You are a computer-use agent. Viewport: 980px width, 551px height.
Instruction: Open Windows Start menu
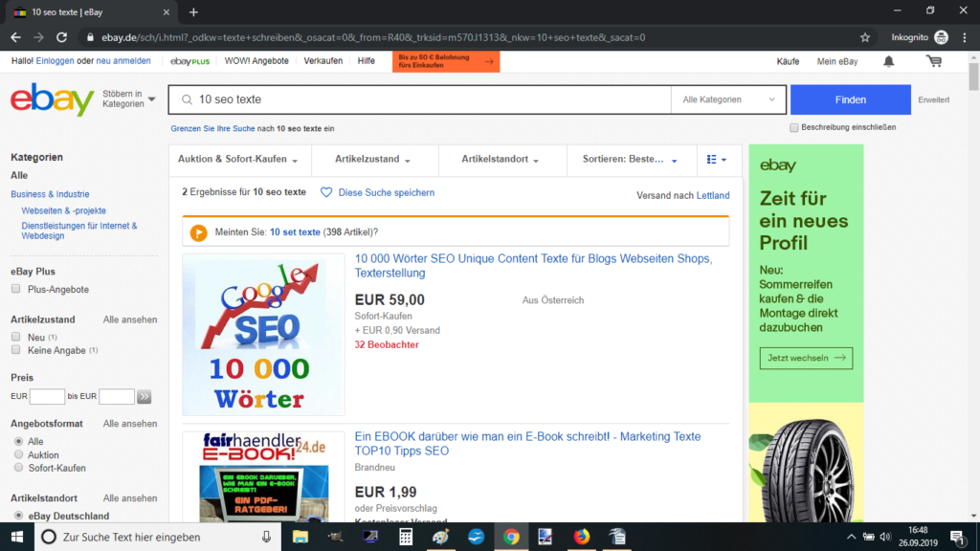17,537
